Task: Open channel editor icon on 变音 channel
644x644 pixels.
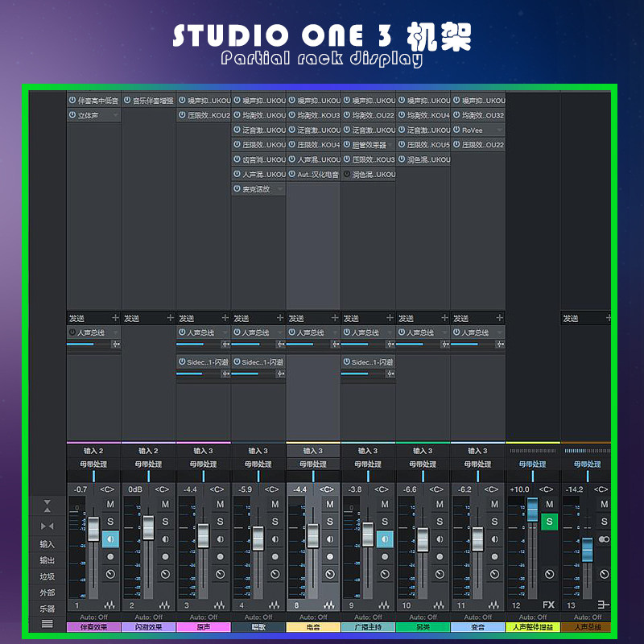Action: (x=493, y=605)
